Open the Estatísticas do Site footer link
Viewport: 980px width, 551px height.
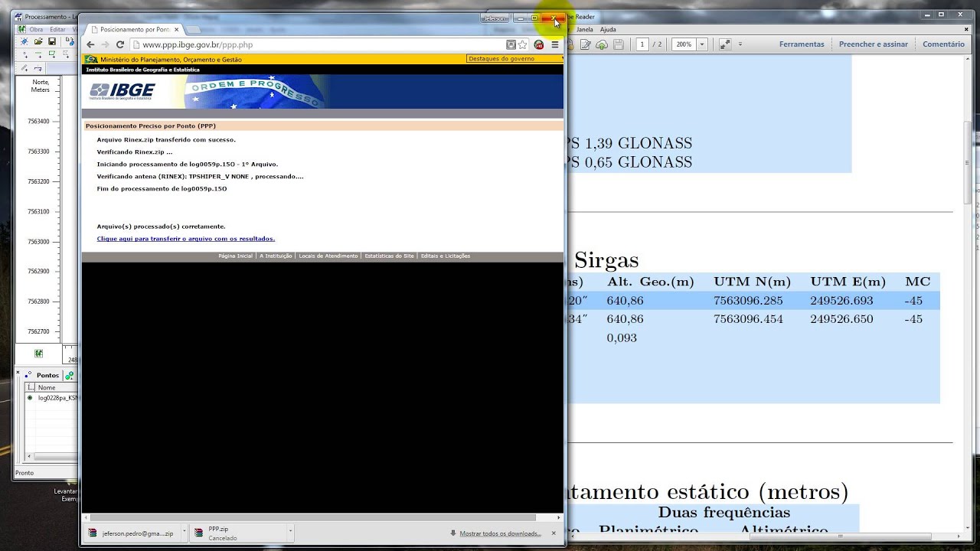[389, 256]
